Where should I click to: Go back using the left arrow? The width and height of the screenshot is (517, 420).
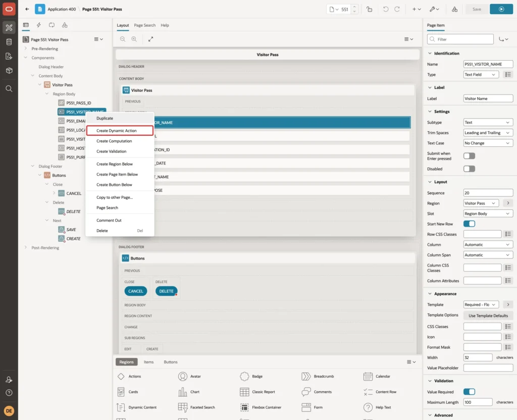[27, 9]
